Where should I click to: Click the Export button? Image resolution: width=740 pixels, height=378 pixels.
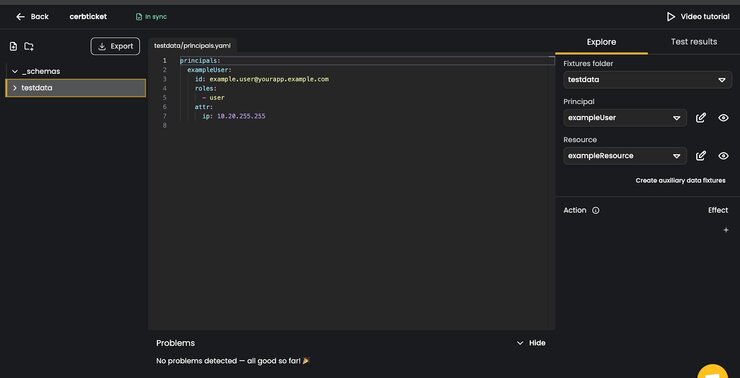click(x=115, y=46)
